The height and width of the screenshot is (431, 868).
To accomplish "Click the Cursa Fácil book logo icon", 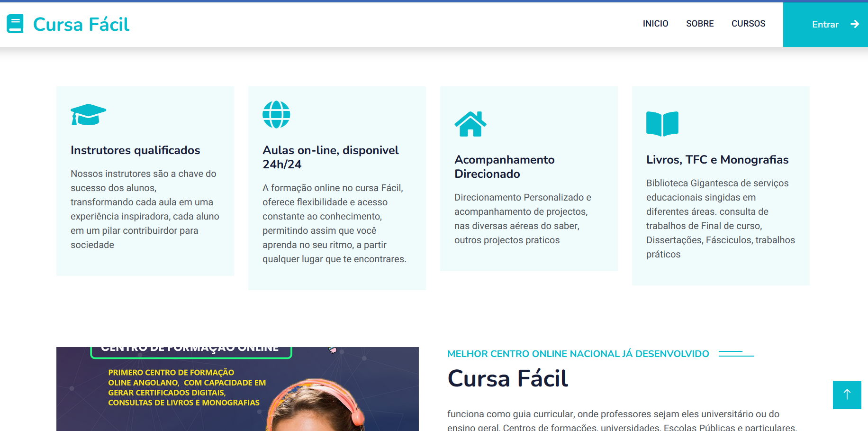I will click(15, 24).
